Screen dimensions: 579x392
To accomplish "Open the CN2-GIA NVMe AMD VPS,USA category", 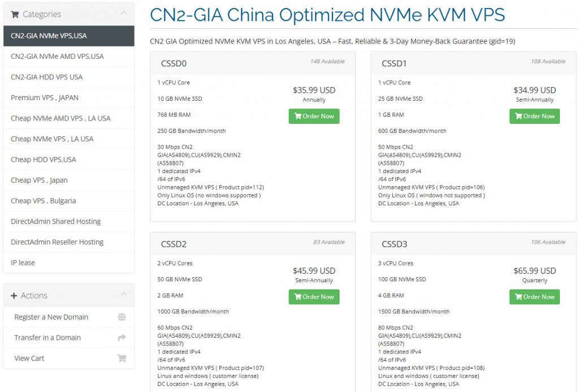I will 57,57.
